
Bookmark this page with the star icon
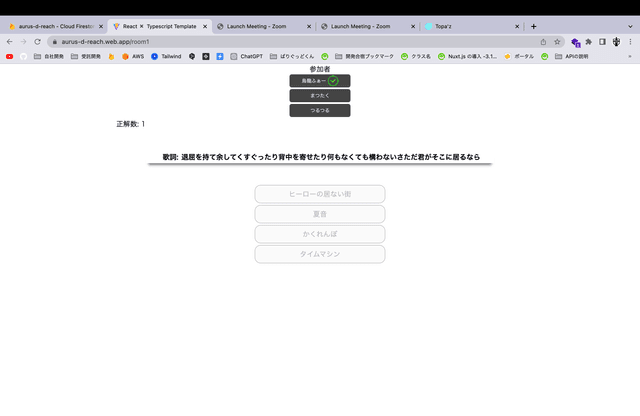pos(557,42)
